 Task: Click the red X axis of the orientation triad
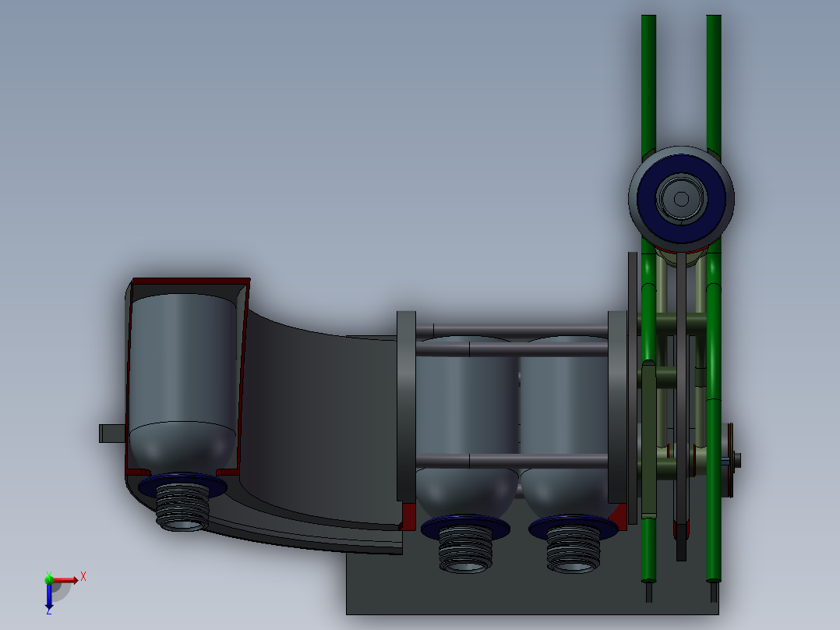pyautogui.click(x=65, y=580)
